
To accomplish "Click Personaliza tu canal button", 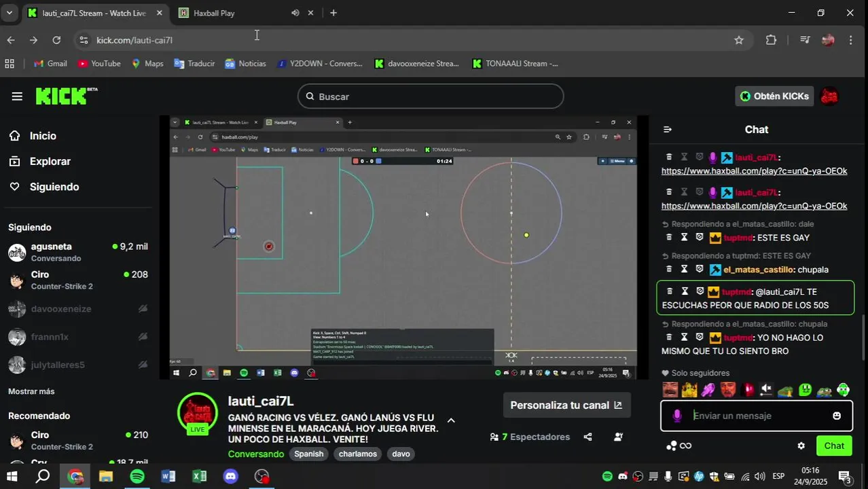I will (566, 405).
